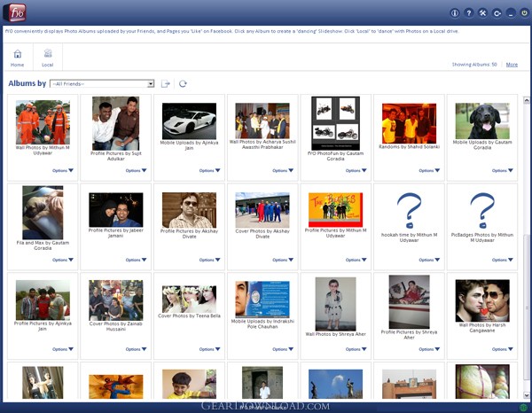Click the logout arrow icon beside dropdown
Screen dimensions: 532x413
coord(166,83)
